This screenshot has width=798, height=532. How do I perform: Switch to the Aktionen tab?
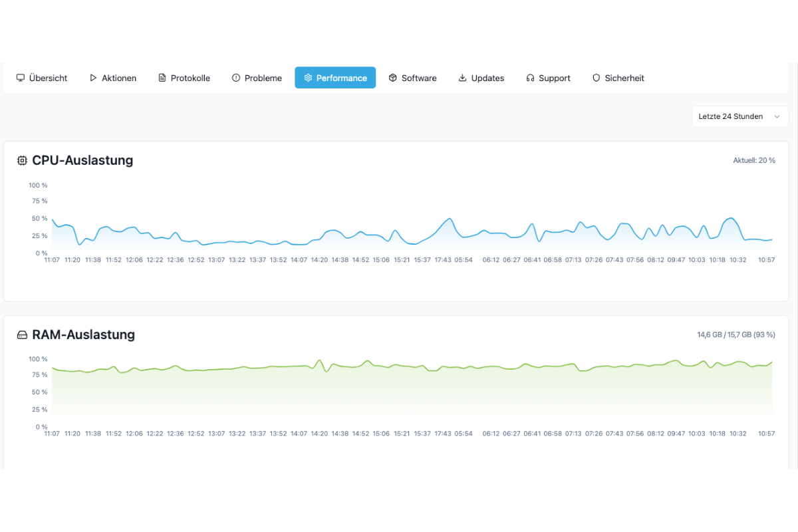point(112,78)
